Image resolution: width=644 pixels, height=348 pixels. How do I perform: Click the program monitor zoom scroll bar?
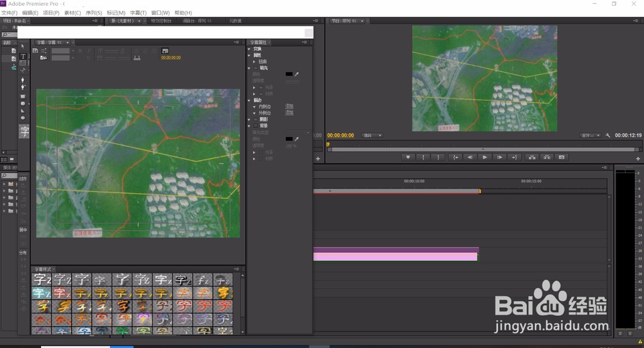pos(483,149)
